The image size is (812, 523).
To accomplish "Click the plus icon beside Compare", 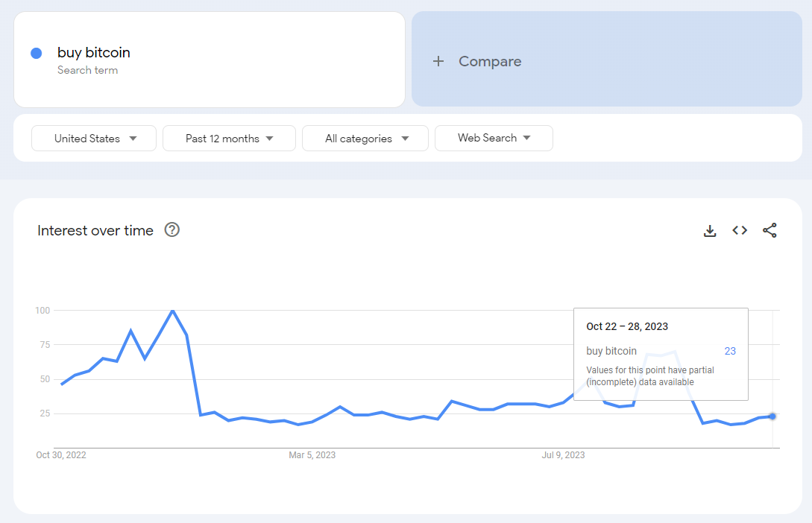I will point(438,62).
